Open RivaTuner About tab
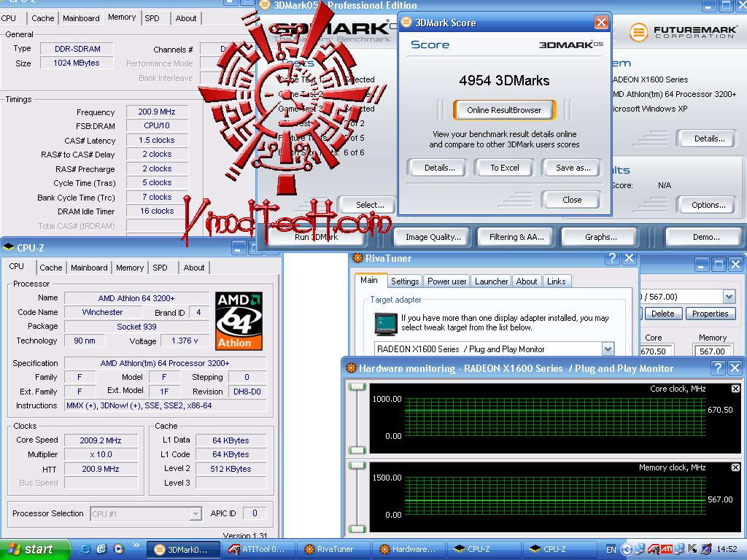The height and width of the screenshot is (560, 747). coord(527,281)
